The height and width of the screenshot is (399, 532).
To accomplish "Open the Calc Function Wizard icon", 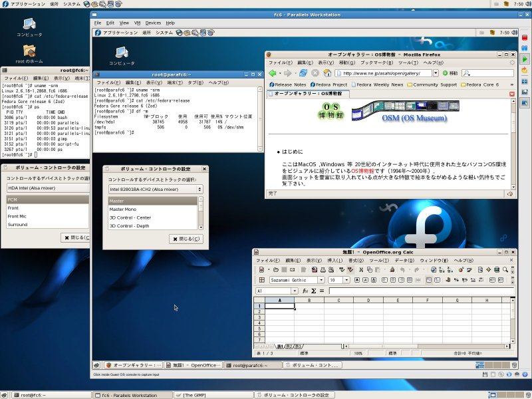I will coord(305,291).
